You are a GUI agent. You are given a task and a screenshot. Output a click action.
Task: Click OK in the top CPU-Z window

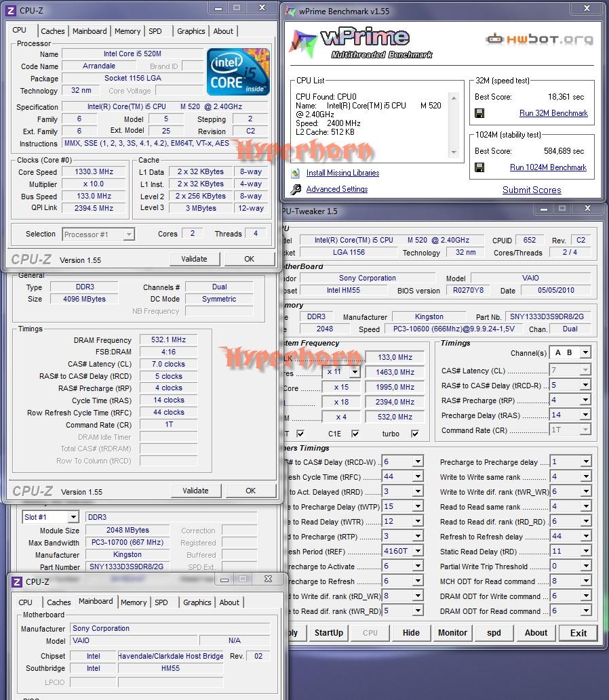point(250,259)
